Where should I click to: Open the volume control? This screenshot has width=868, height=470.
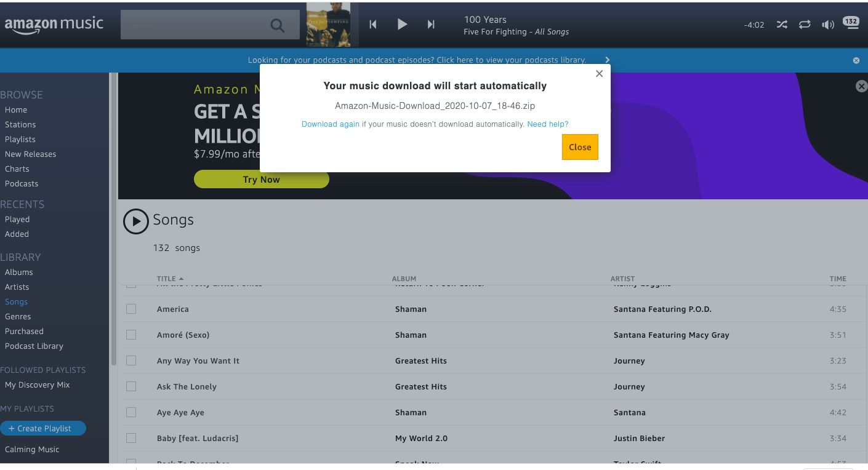point(828,25)
